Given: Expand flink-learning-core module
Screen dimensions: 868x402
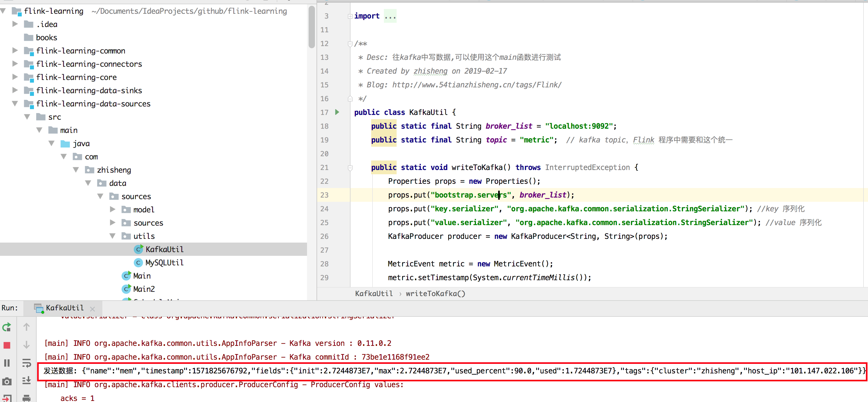Looking at the screenshot, I should [x=15, y=77].
